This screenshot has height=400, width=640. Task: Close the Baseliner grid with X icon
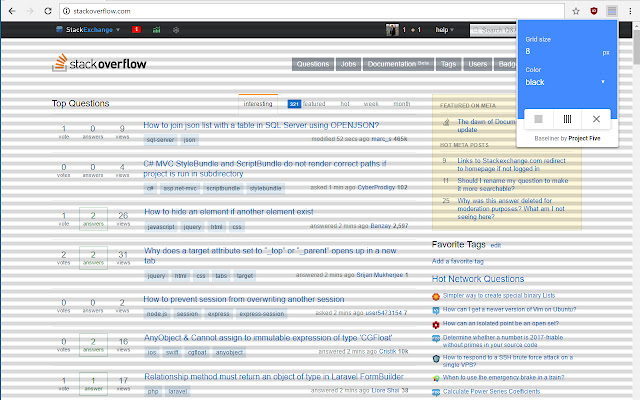tap(596, 119)
